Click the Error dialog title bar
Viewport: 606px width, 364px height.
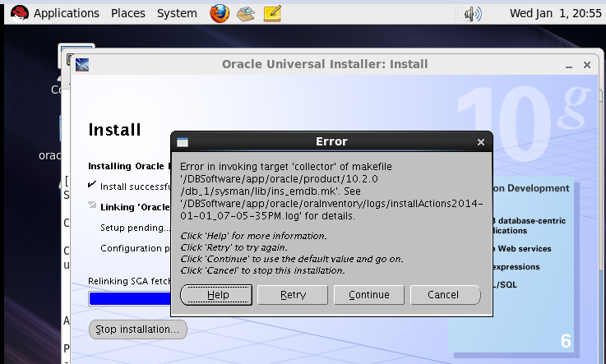[x=331, y=141]
